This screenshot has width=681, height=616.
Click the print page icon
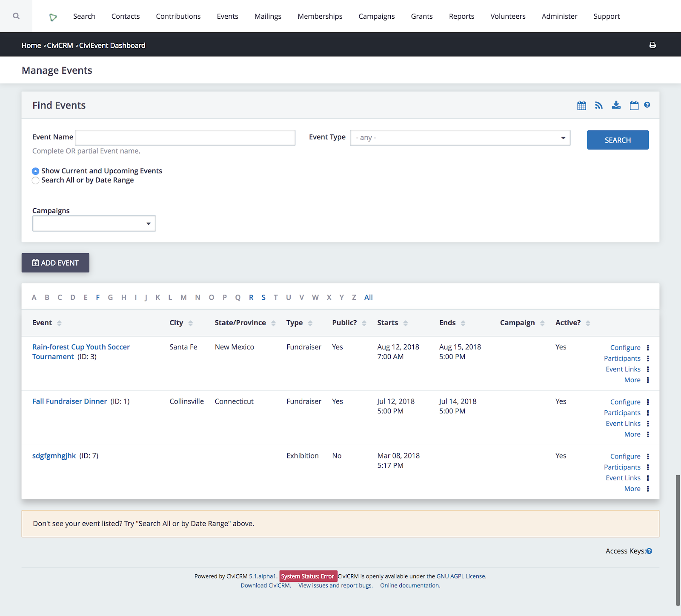click(652, 45)
